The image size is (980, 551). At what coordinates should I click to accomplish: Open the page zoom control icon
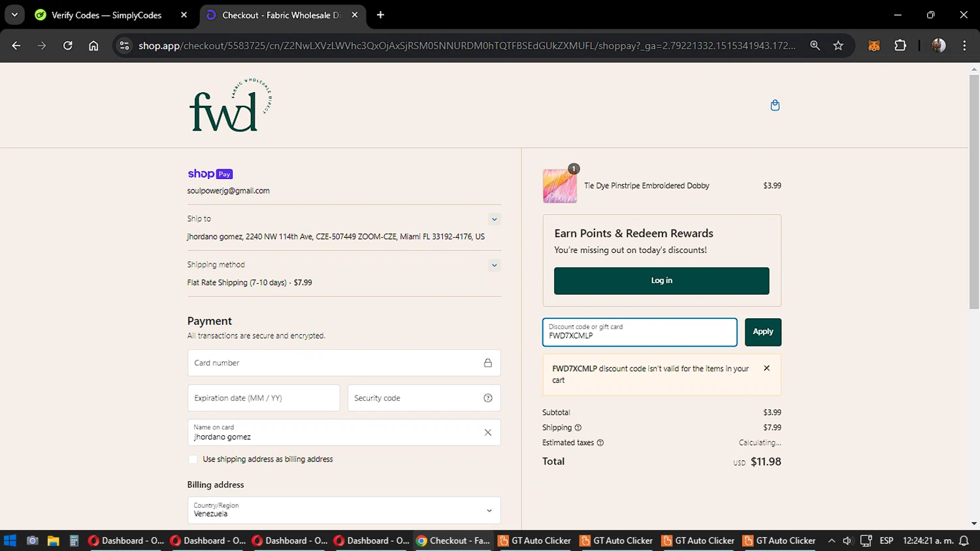click(815, 46)
